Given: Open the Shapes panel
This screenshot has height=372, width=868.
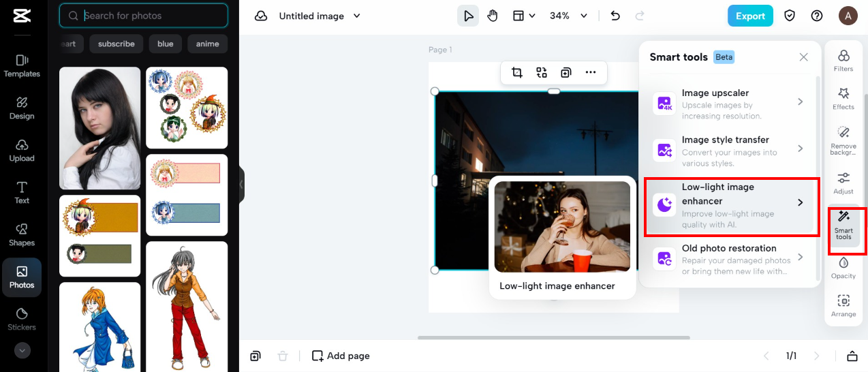Looking at the screenshot, I should (x=22, y=234).
